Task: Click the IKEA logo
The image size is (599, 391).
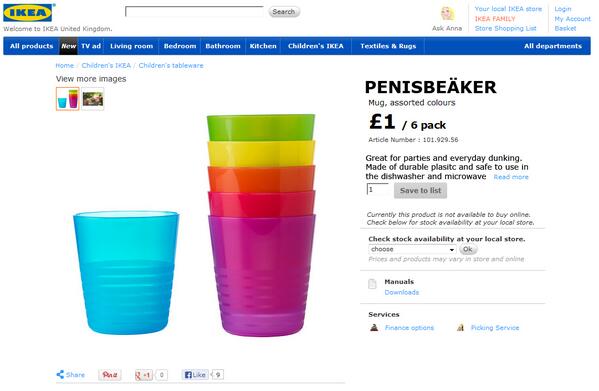Action: pyautogui.click(x=29, y=13)
